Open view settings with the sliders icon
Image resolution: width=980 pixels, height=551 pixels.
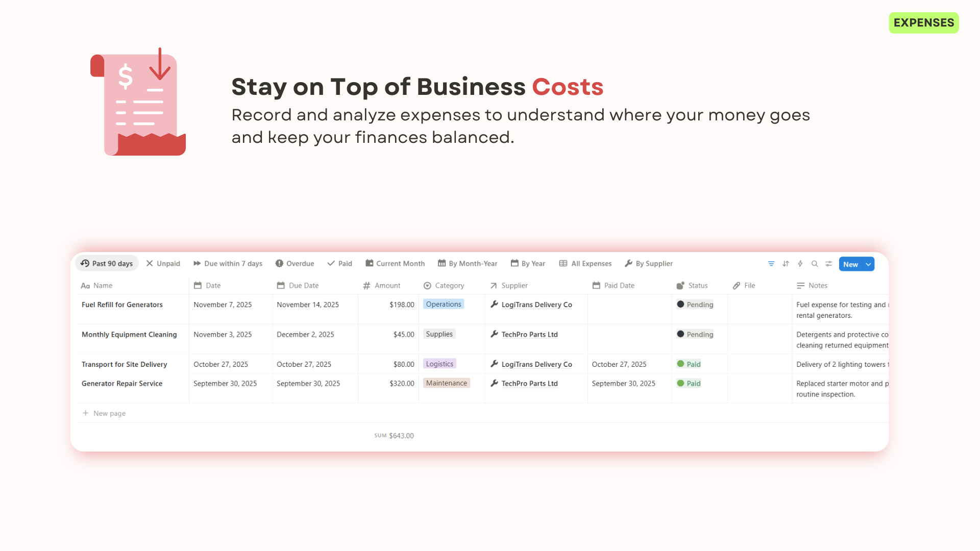(x=828, y=264)
